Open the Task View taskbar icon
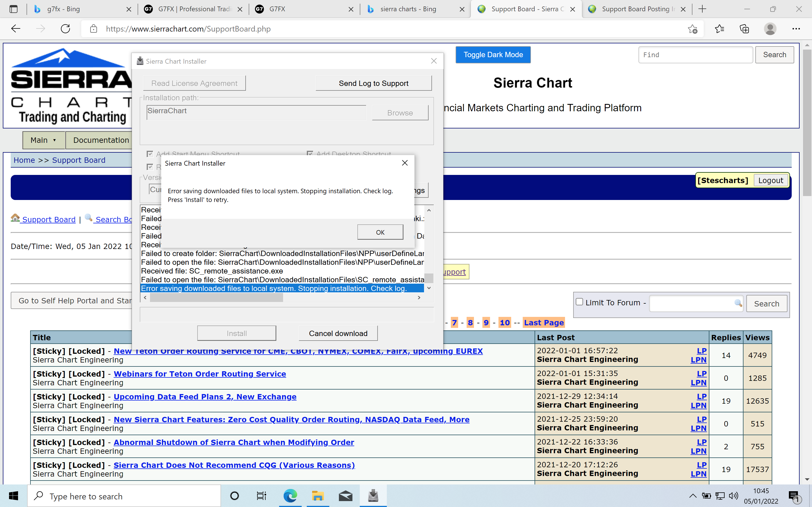This screenshot has height=507, width=812. (261, 496)
